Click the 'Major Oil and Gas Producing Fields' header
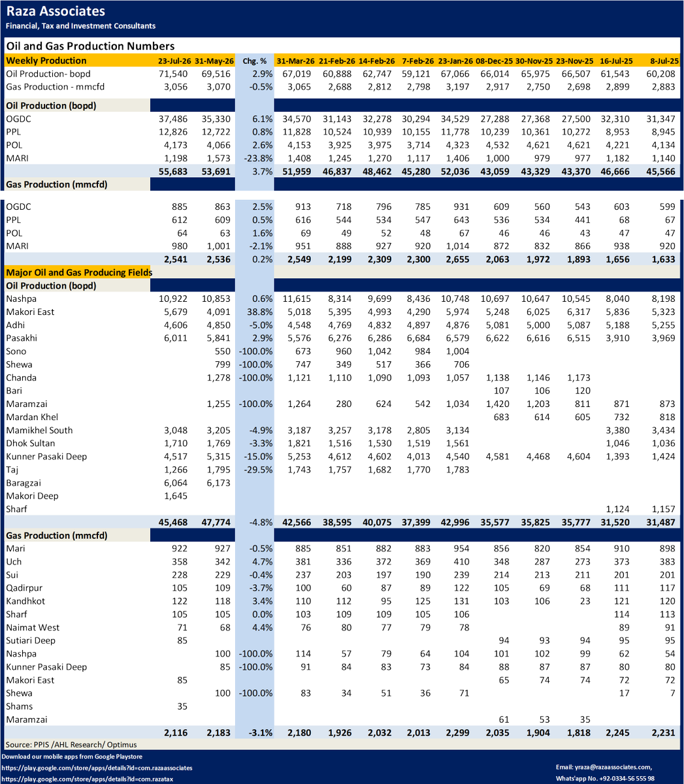684x784 pixels. pyautogui.click(x=79, y=272)
